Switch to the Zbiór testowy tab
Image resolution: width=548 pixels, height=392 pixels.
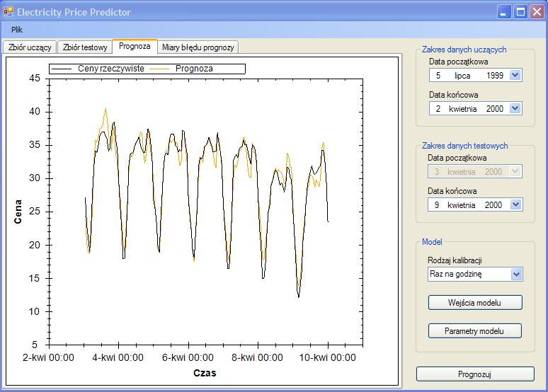click(x=85, y=47)
